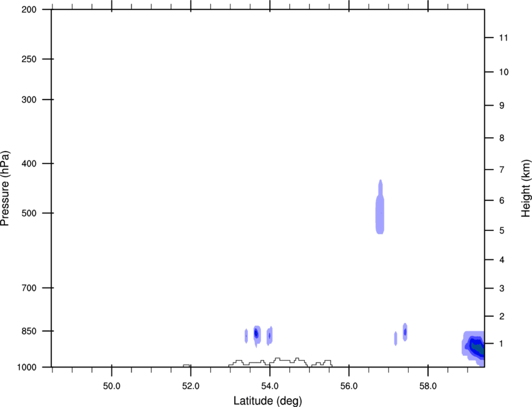Click the 58.0 latitude tick label

[x=428, y=386]
